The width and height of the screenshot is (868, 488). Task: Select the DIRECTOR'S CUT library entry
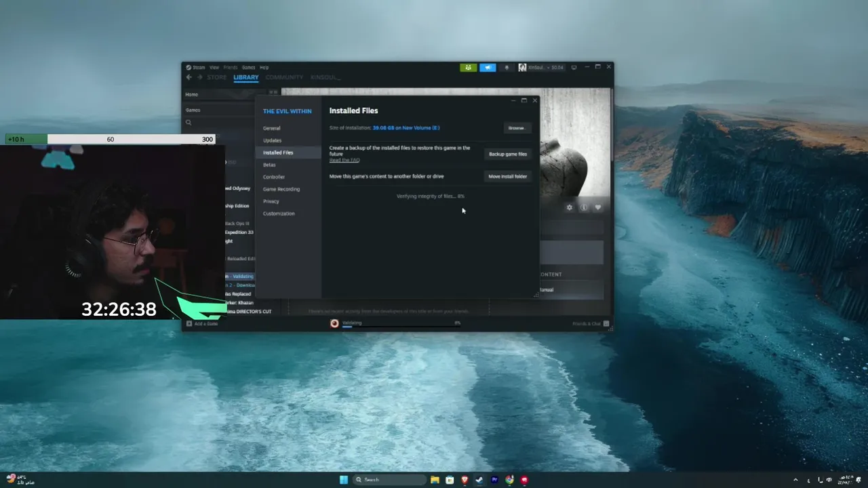[248, 311]
